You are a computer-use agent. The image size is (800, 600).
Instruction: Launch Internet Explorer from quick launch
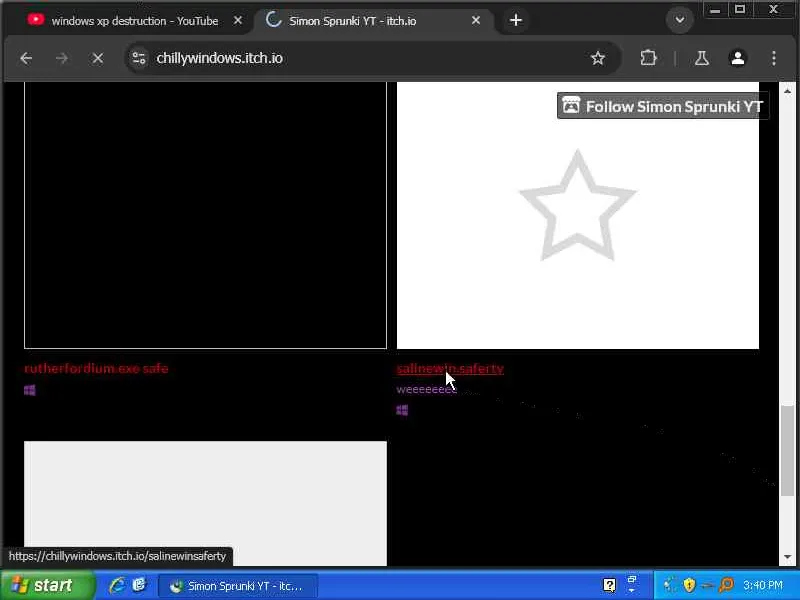coord(117,585)
